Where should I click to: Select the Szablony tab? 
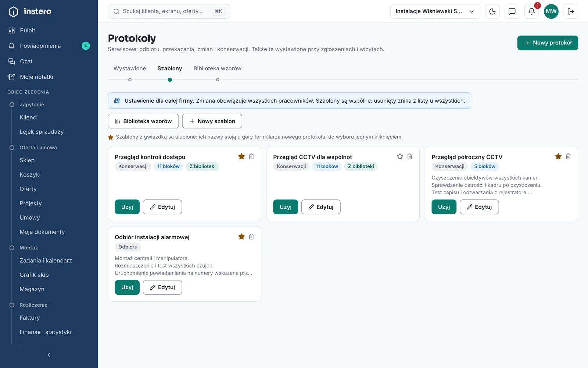click(170, 68)
